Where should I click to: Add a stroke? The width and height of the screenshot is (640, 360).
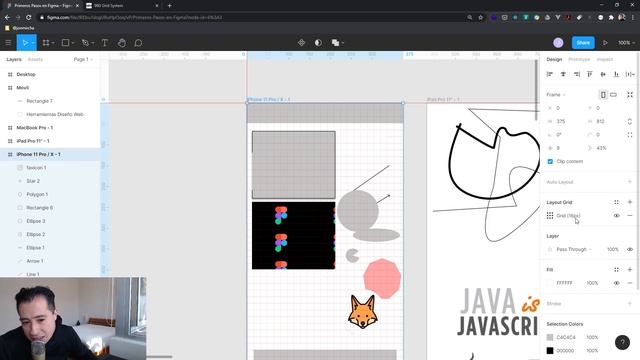point(630,303)
